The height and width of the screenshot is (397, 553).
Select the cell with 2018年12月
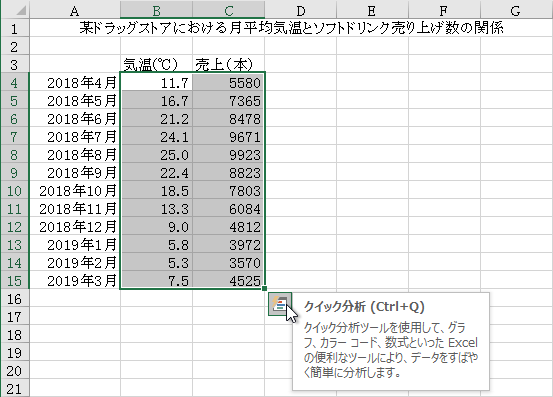(x=75, y=227)
